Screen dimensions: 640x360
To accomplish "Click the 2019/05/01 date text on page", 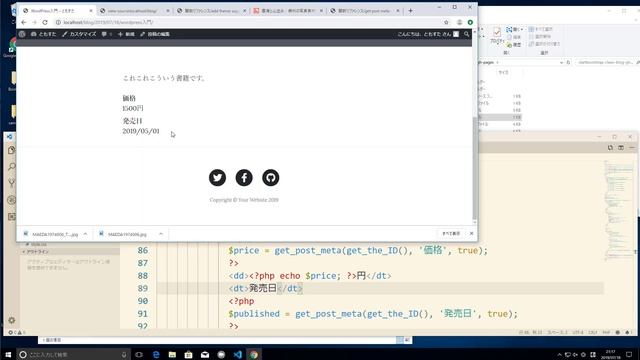I will (141, 131).
